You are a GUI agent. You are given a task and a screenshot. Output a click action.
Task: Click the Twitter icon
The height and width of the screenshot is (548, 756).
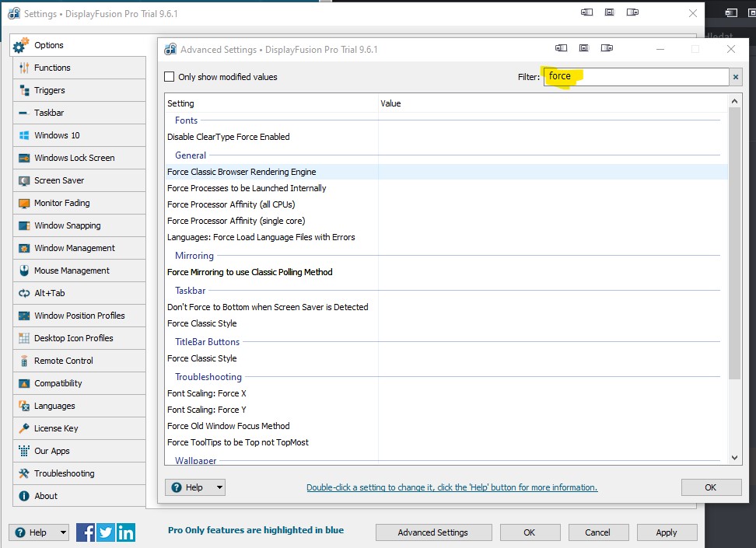(x=106, y=532)
